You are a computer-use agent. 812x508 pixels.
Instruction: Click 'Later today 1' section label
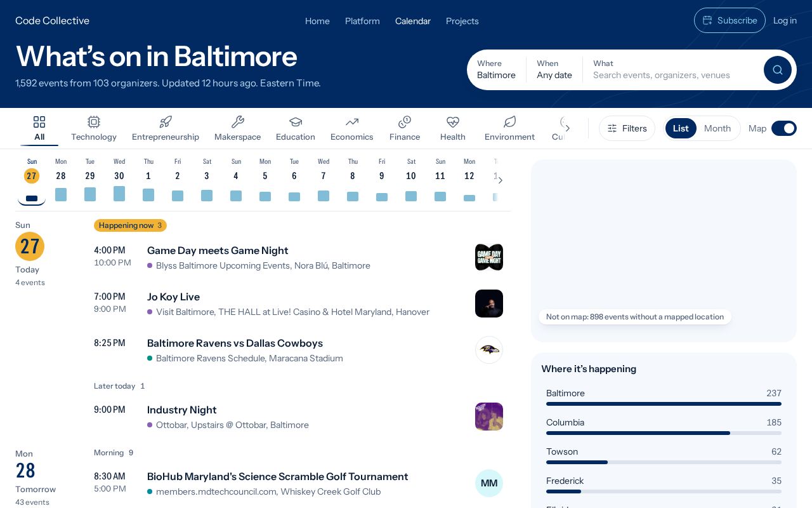tap(119, 386)
